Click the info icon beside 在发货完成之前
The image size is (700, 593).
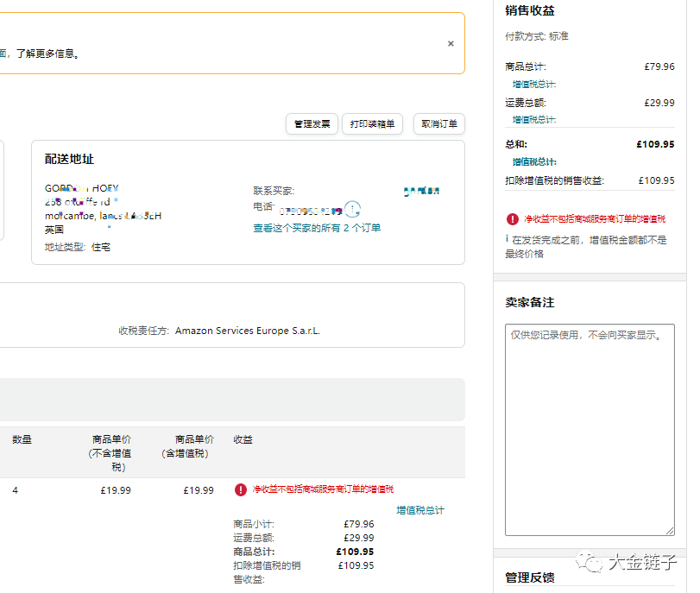tap(507, 239)
